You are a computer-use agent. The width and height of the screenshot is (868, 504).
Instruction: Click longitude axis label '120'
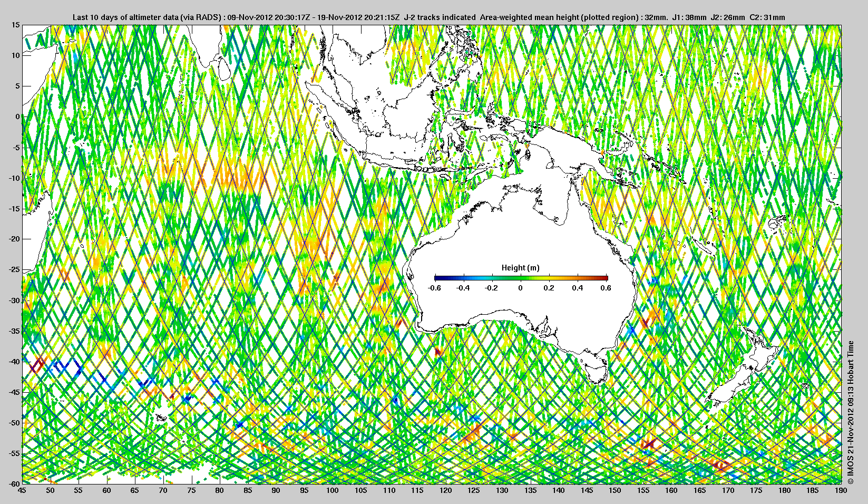click(x=445, y=490)
